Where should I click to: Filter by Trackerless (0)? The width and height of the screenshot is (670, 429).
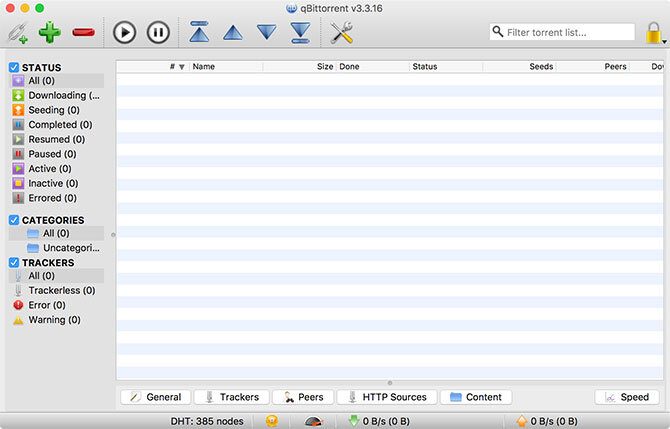[56, 291]
